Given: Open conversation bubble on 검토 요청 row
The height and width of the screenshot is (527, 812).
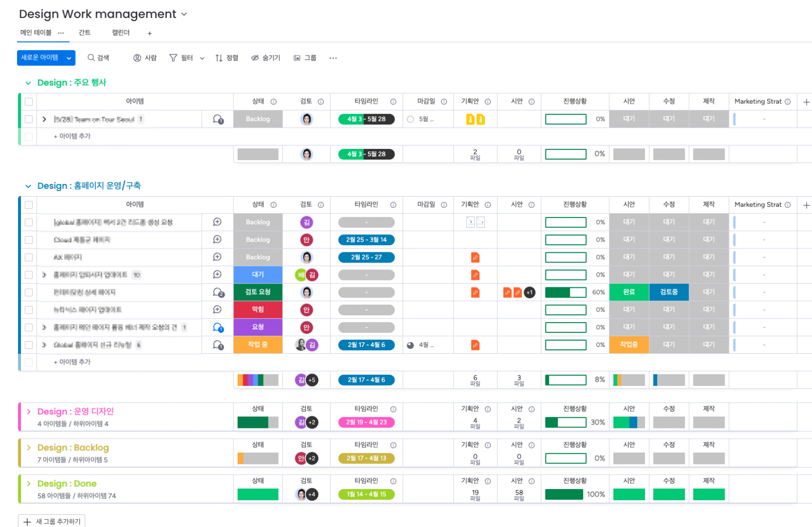Looking at the screenshot, I should 218,292.
